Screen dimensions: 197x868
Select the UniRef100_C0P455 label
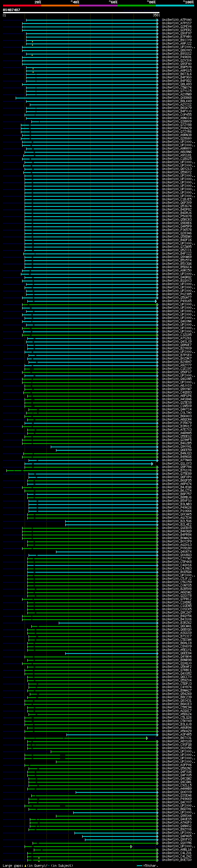coord(176,115)
